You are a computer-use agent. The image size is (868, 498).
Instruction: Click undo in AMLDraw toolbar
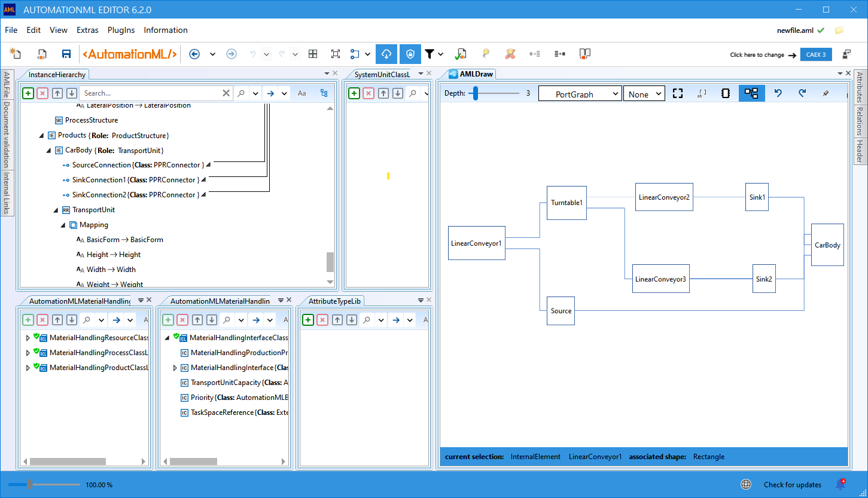point(778,93)
